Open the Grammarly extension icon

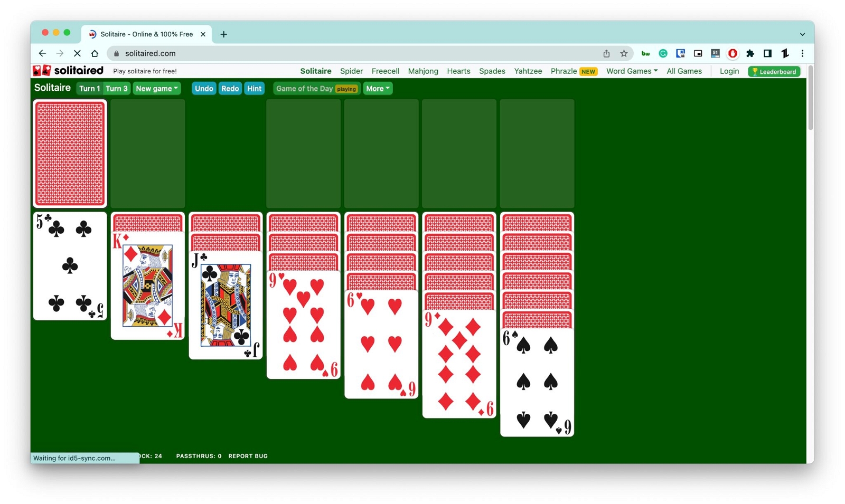click(663, 53)
